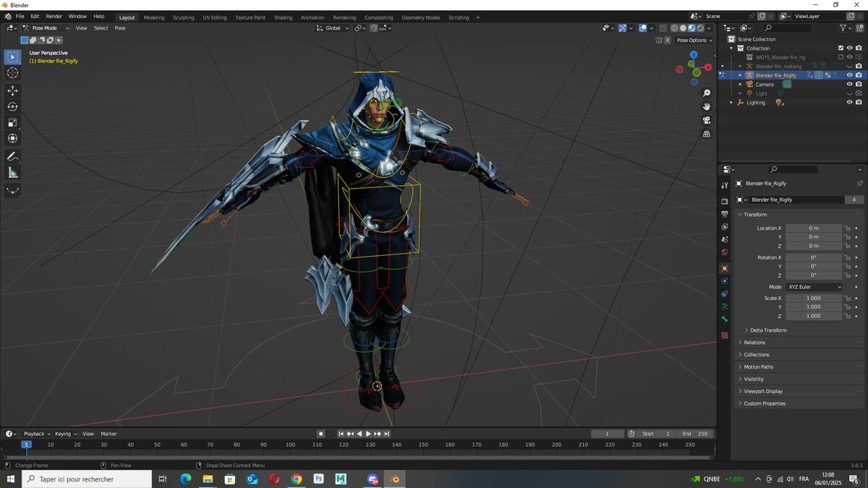The image size is (868, 488).
Task: Check the WGTS_Blender file_rig collection checkbox
Action: click(x=841, y=57)
